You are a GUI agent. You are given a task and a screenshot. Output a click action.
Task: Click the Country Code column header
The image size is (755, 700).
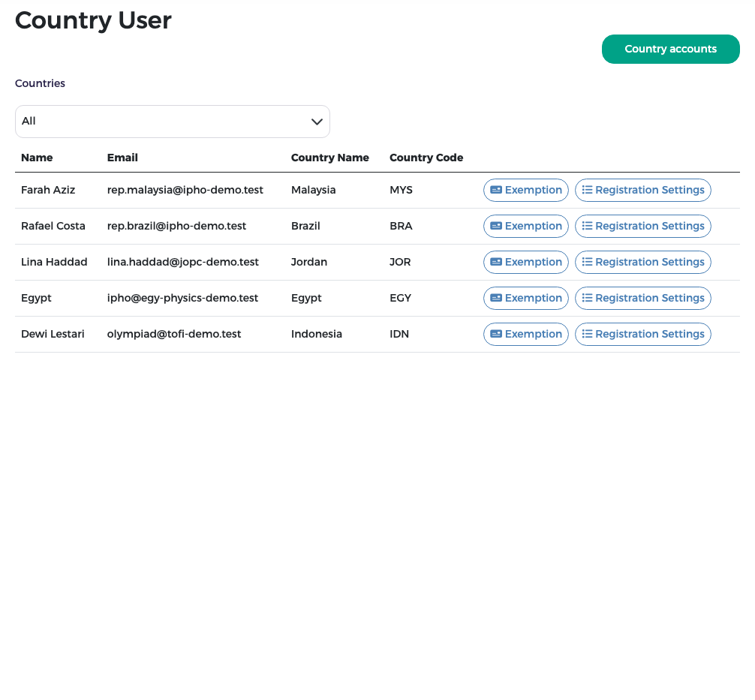point(426,158)
